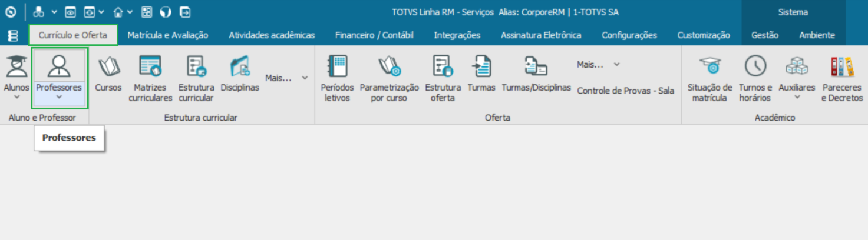Expand the Auxiliares dropdown chevron

click(x=797, y=98)
